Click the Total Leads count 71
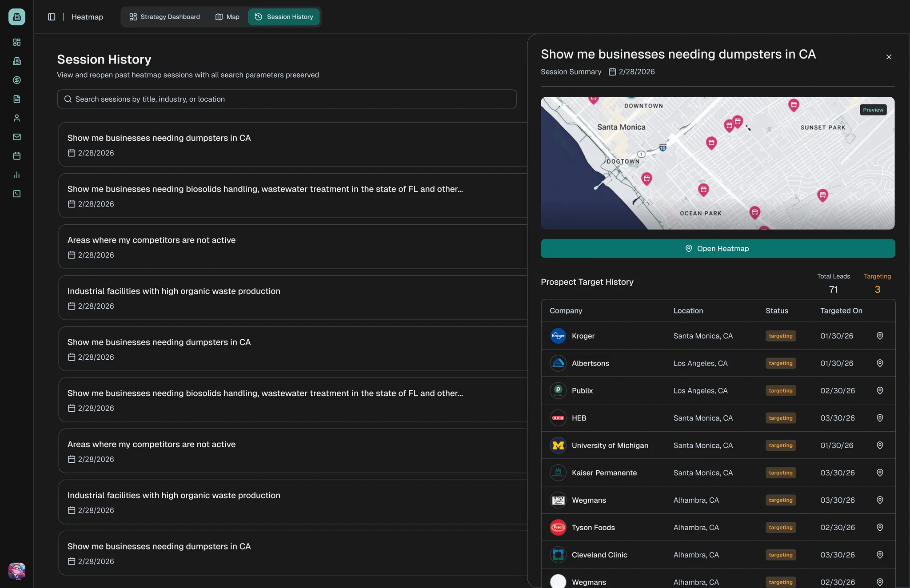The image size is (910, 588). tap(834, 290)
